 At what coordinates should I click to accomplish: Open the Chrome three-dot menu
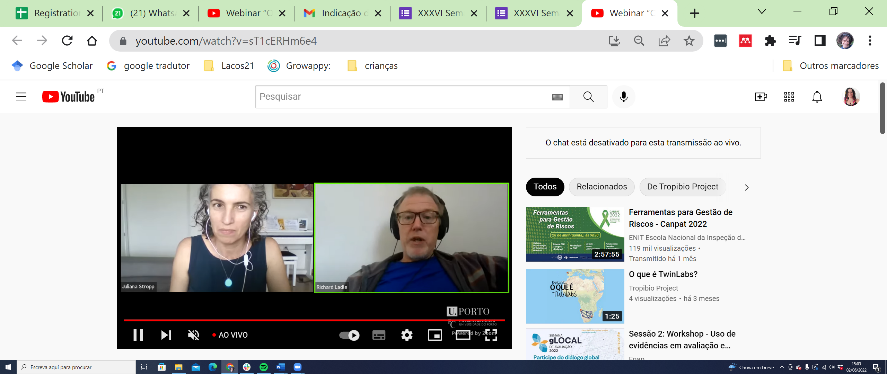[870, 41]
